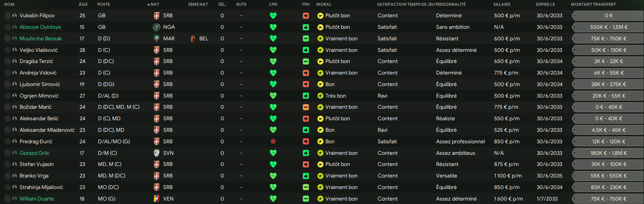
Task: Click the Belgium second-nationality flag for Mouhcine Bessak
Action: tap(193, 38)
